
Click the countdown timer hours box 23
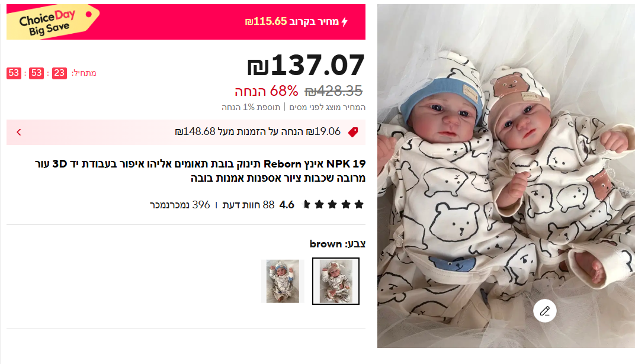[59, 73]
